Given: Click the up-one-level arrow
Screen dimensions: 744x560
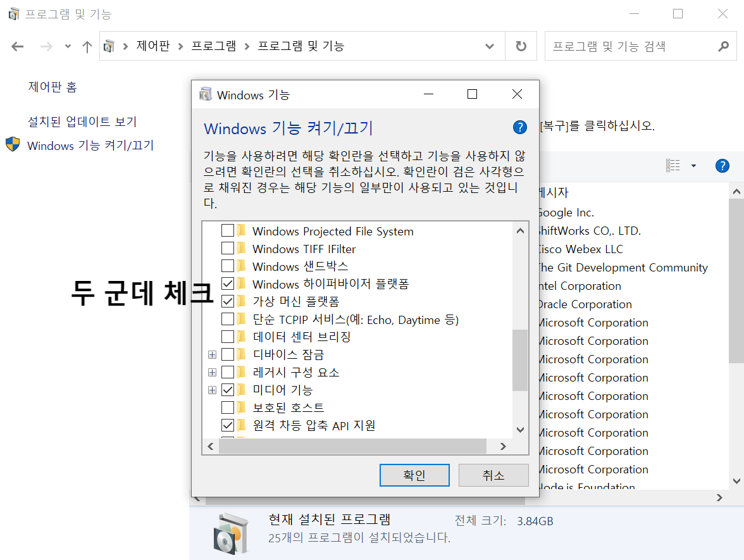Looking at the screenshot, I should [87, 47].
